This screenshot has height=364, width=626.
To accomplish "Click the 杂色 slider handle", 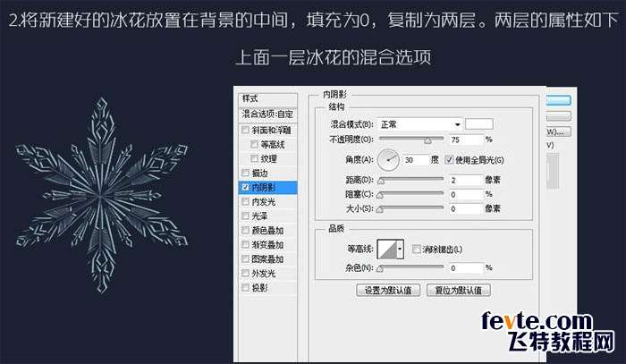I will pos(380,268).
